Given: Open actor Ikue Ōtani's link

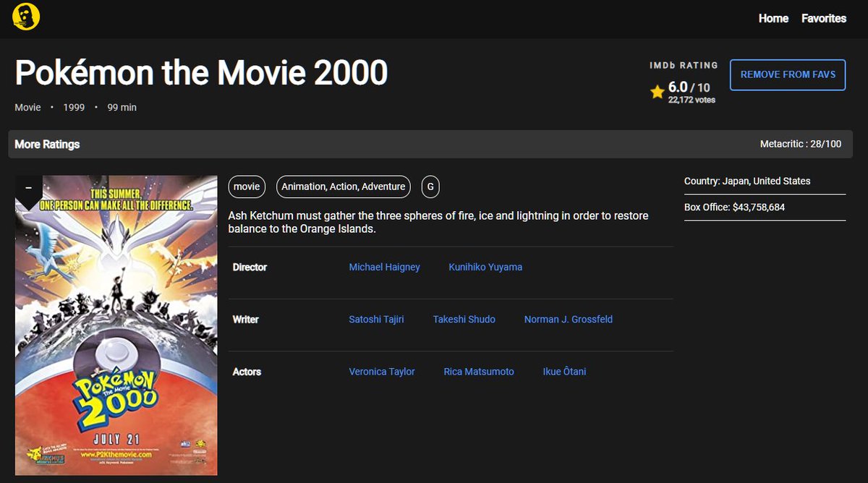Looking at the screenshot, I should [x=564, y=372].
